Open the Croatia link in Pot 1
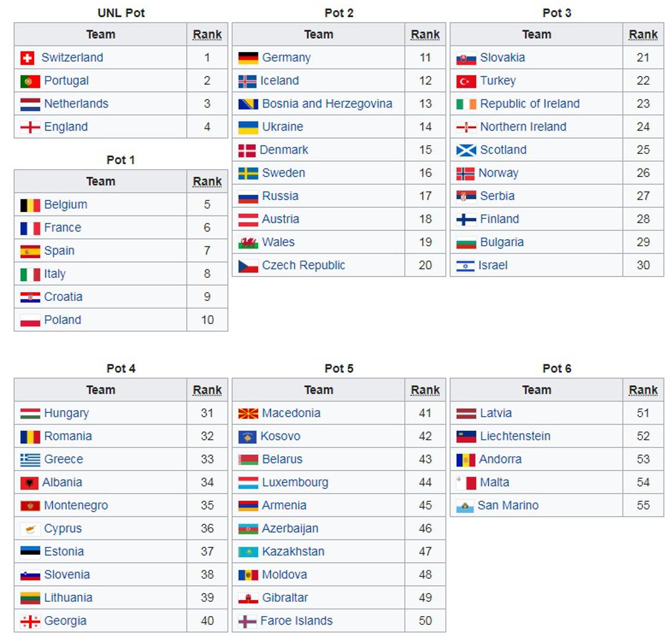The width and height of the screenshot is (672, 641). (63, 297)
